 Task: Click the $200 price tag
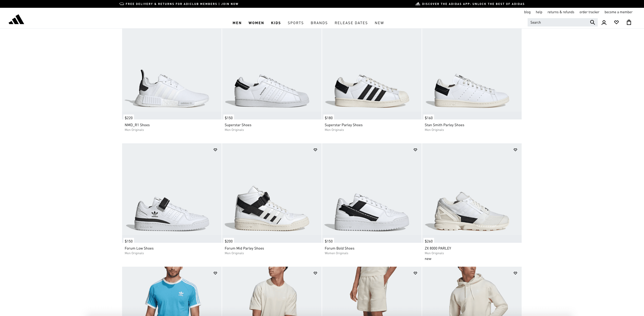tap(229, 241)
